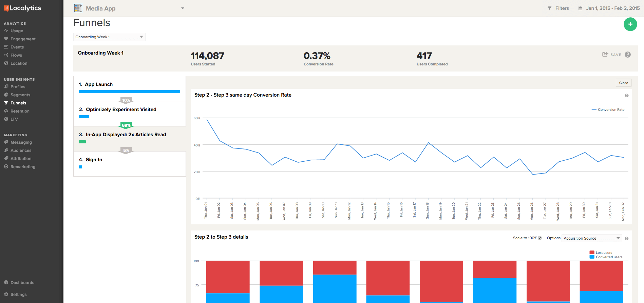
Task: Click the calendar icon beside date range
Action: [581, 8]
